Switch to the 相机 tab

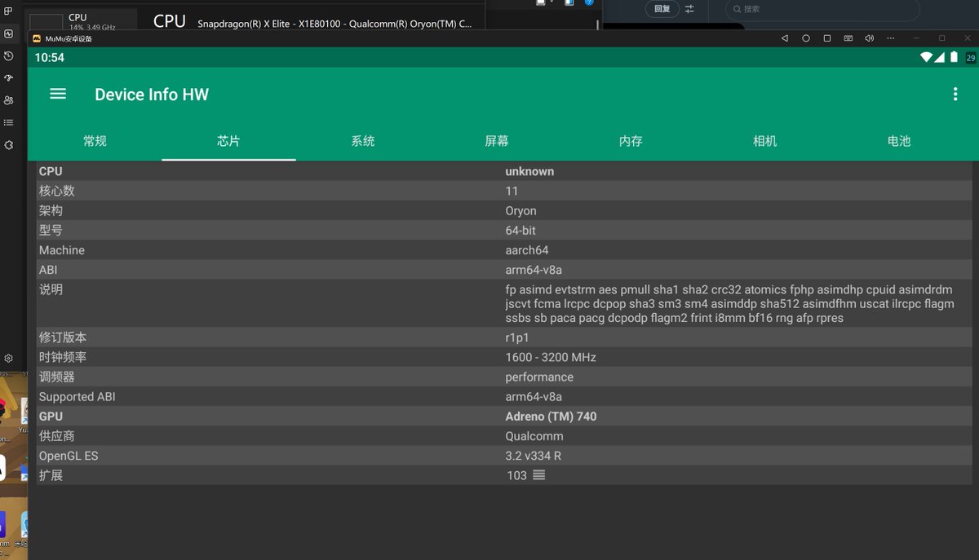[x=764, y=141]
